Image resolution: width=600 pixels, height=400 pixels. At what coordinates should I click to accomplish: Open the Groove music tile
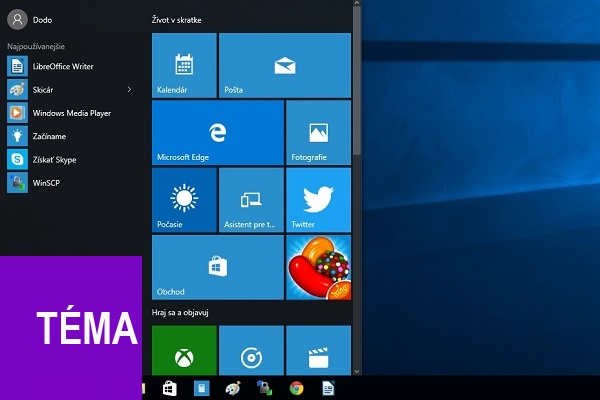(x=251, y=350)
